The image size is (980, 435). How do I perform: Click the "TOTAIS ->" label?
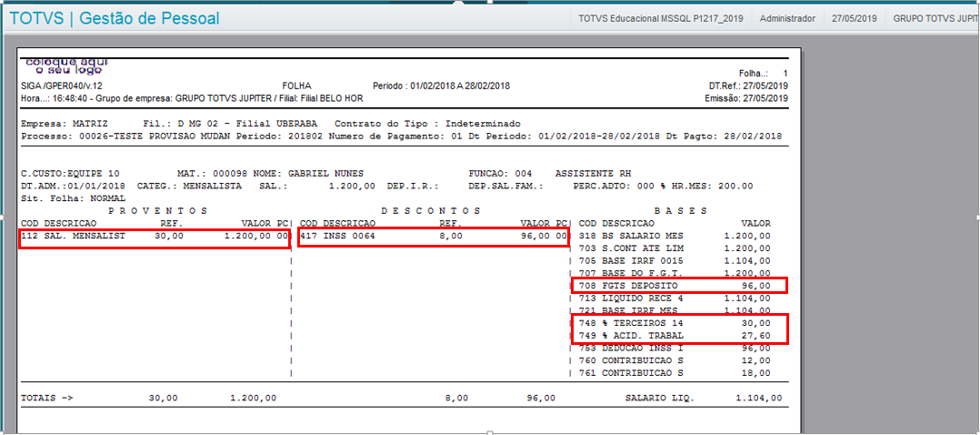[x=47, y=398]
